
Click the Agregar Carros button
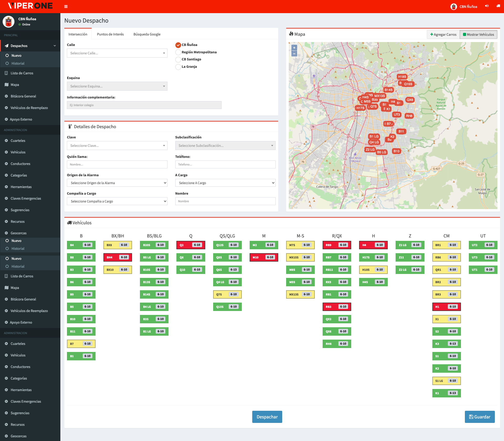tap(443, 34)
